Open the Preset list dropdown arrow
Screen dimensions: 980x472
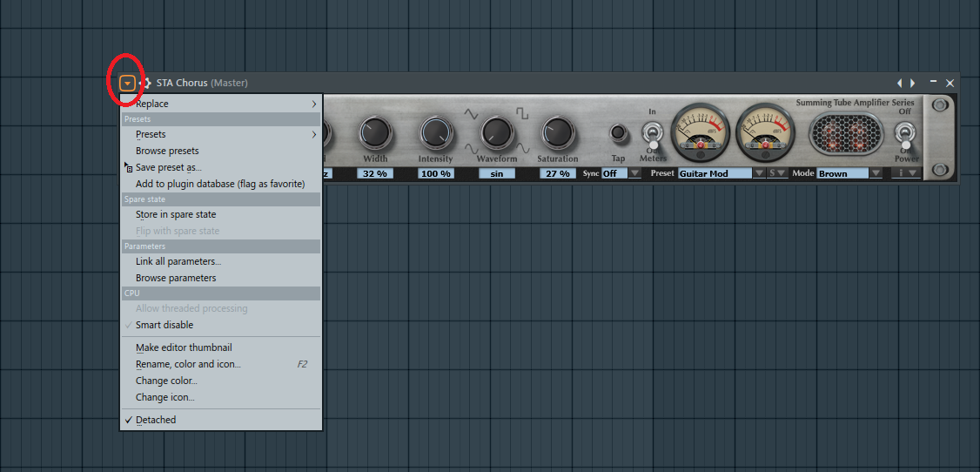[x=760, y=174]
